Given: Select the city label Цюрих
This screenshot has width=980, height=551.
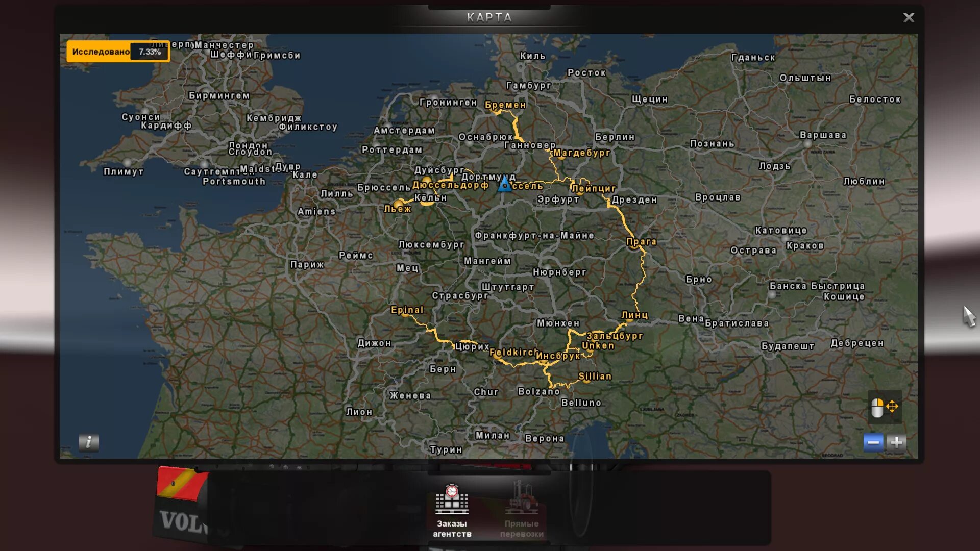Looking at the screenshot, I should [472, 347].
